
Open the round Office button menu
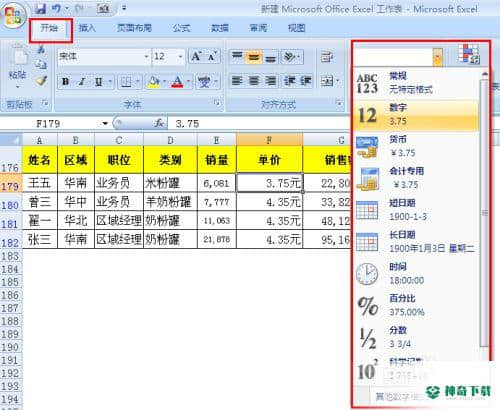pos(13,15)
